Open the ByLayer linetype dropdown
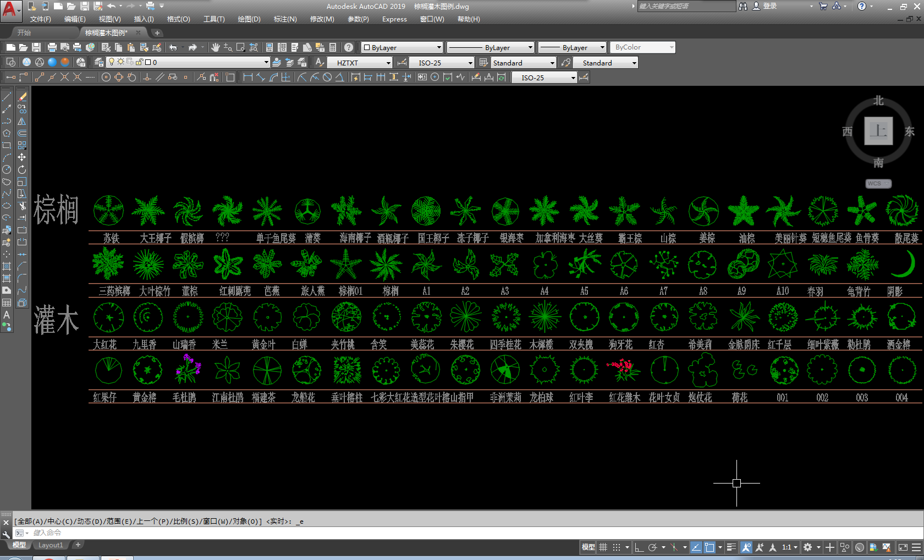Viewport: 924px width, 560px height. click(x=491, y=47)
